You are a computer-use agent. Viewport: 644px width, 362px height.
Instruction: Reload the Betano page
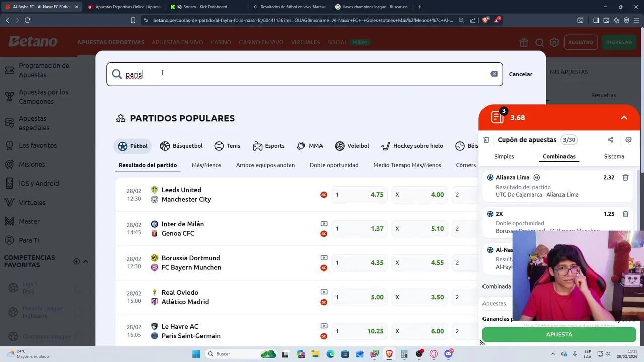tap(27, 20)
